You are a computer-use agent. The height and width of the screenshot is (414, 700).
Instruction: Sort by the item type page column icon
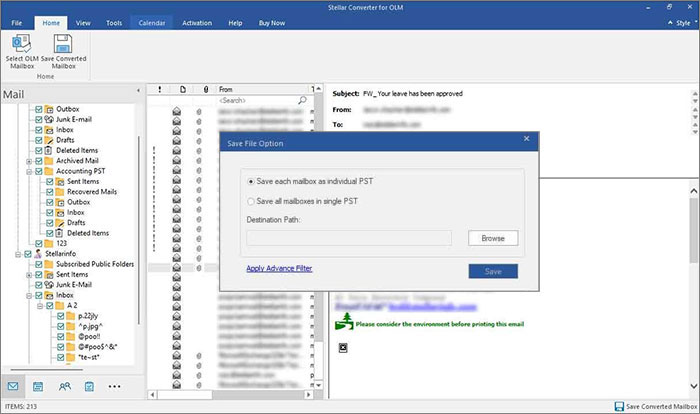(x=183, y=89)
